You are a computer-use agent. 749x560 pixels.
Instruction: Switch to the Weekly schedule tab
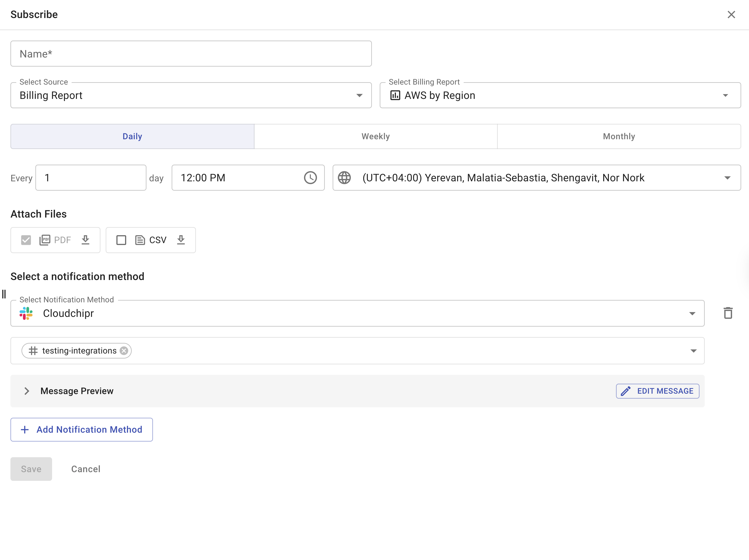point(376,136)
